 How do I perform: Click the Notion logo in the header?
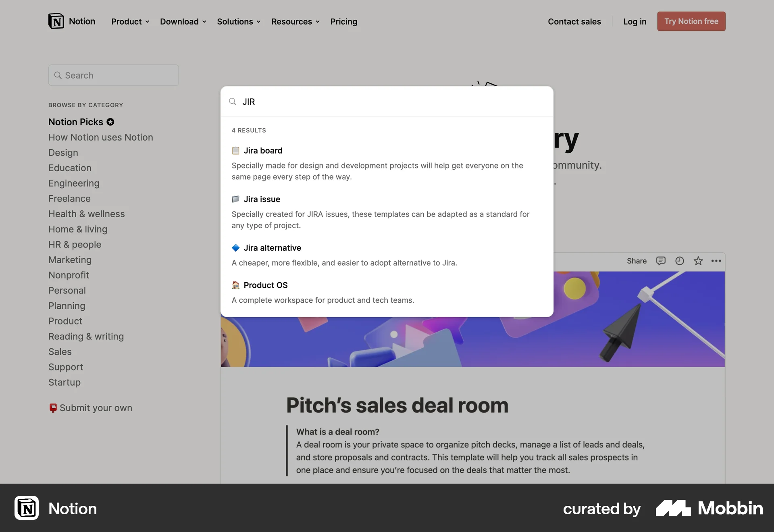pyautogui.click(x=56, y=21)
